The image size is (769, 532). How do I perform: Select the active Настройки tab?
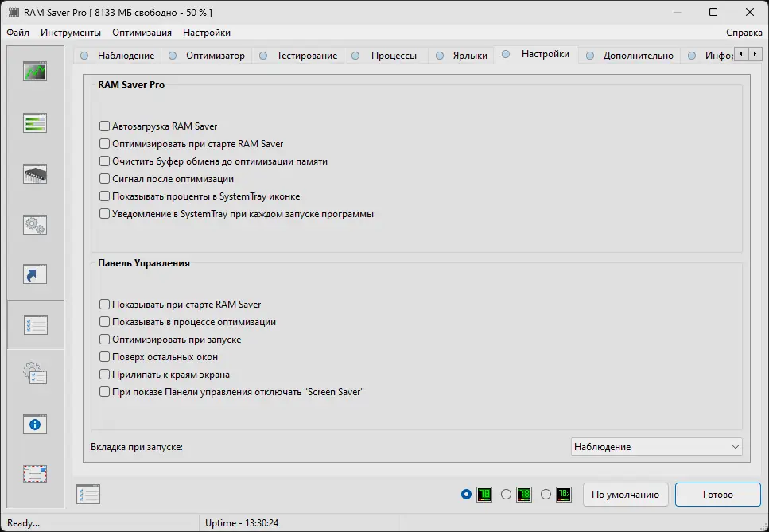click(536, 54)
